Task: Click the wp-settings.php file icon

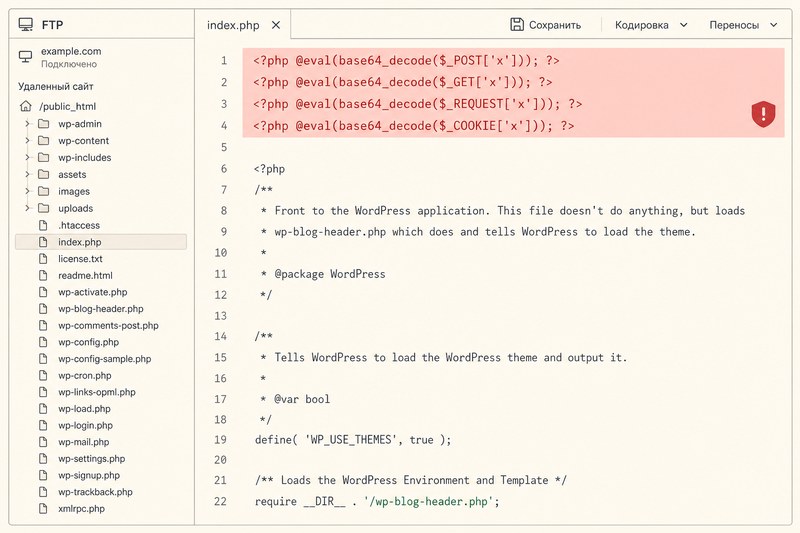Action: (43, 459)
